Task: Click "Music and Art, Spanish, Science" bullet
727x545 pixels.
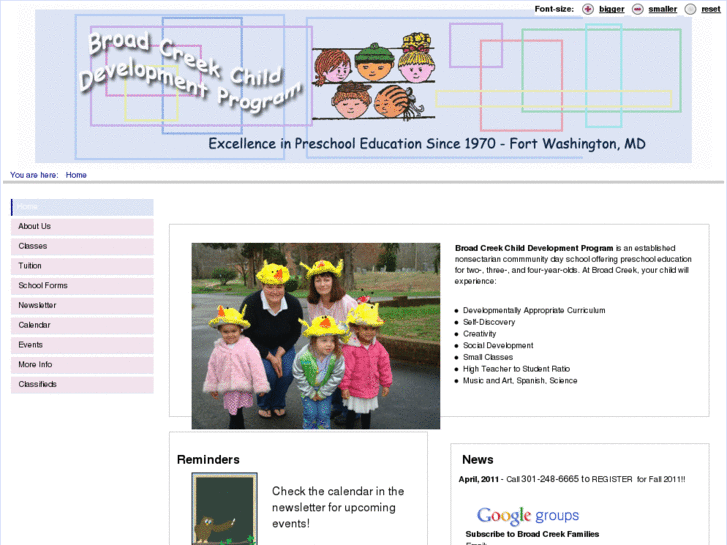Action: [x=520, y=380]
